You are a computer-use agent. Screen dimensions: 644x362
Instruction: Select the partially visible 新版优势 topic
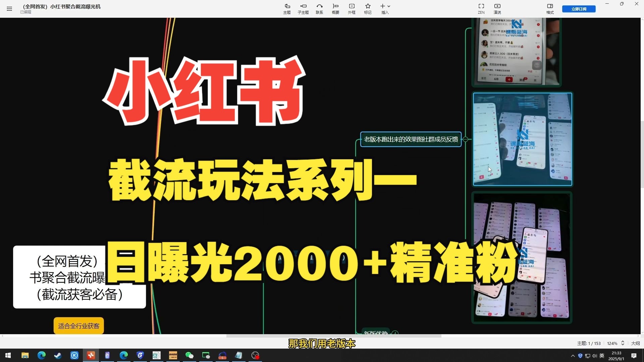click(x=376, y=332)
